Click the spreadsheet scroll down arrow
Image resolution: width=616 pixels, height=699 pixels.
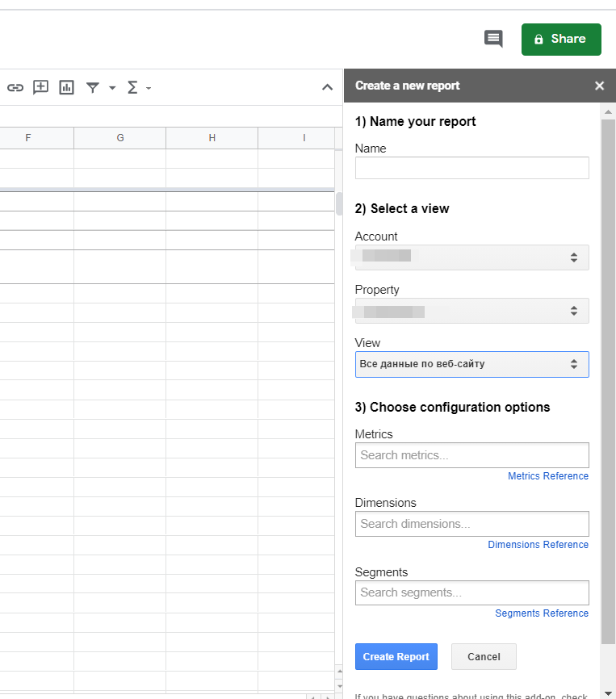coord(340,687)
